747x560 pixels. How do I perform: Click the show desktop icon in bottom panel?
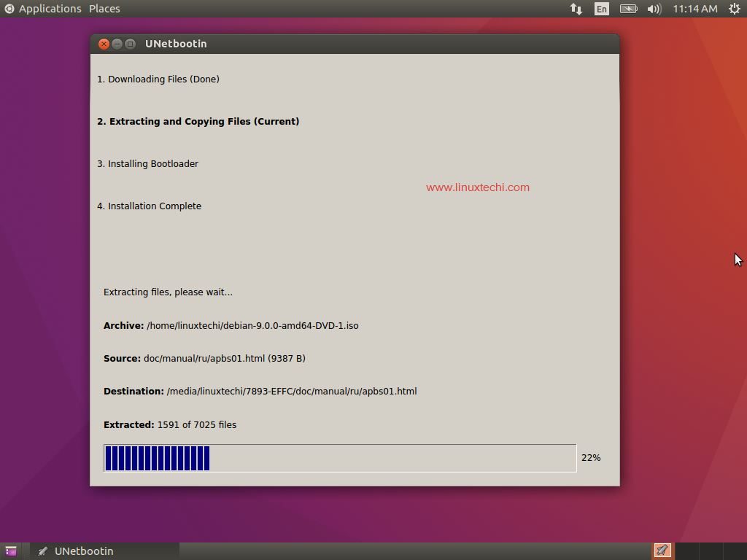(10, 551)
